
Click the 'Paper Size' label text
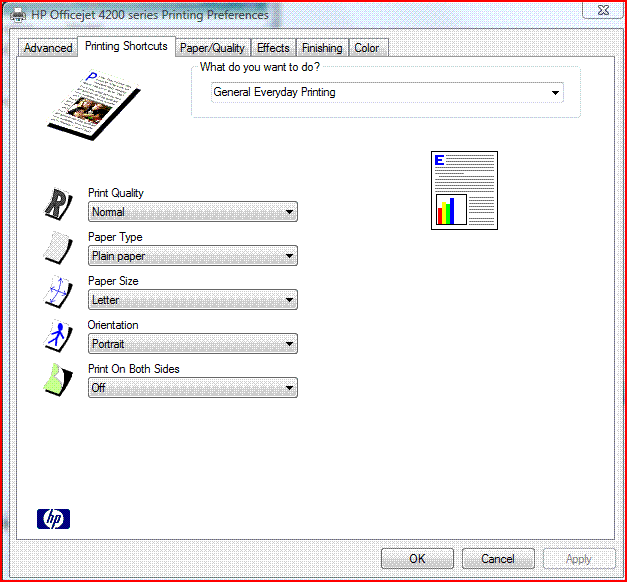[113, 281]
